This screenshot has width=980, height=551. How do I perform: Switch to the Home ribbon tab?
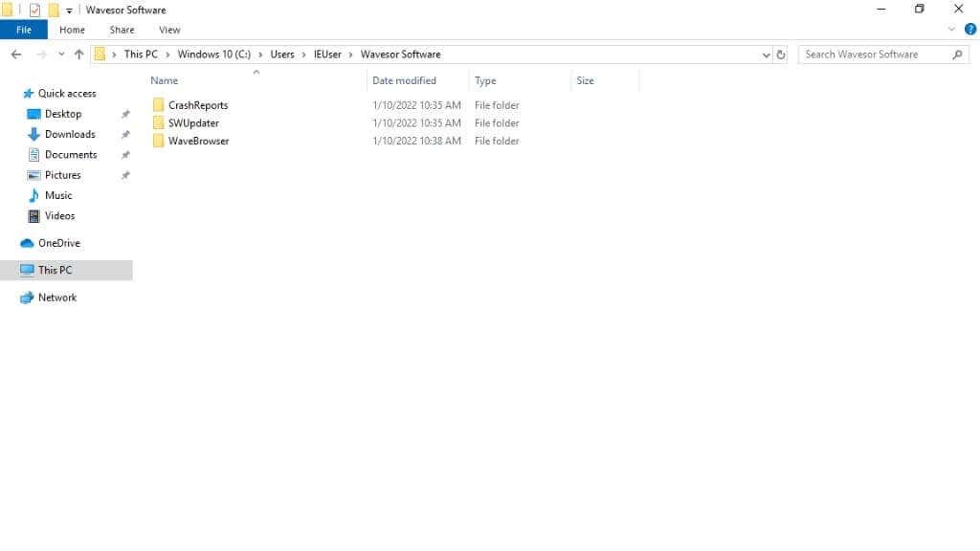tap(72, 30)
